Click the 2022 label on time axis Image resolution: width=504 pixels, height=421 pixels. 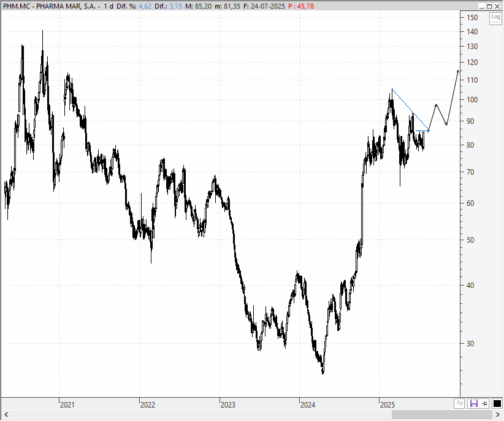tap(148, 404)
